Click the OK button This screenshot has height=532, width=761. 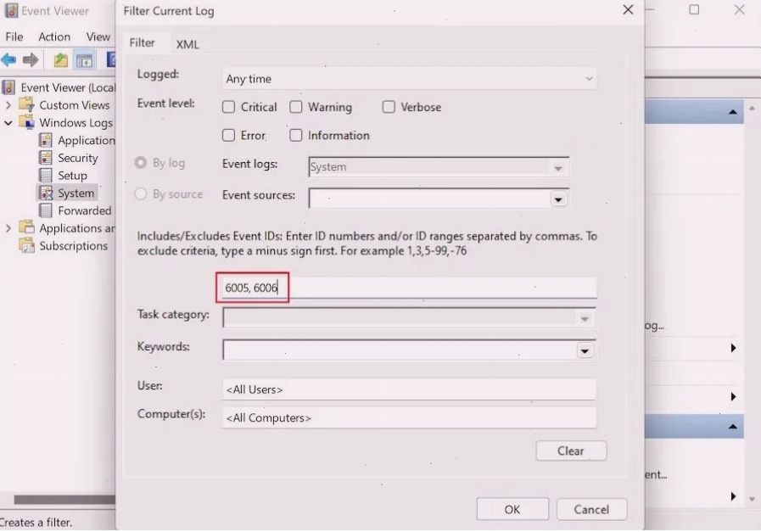512,509
